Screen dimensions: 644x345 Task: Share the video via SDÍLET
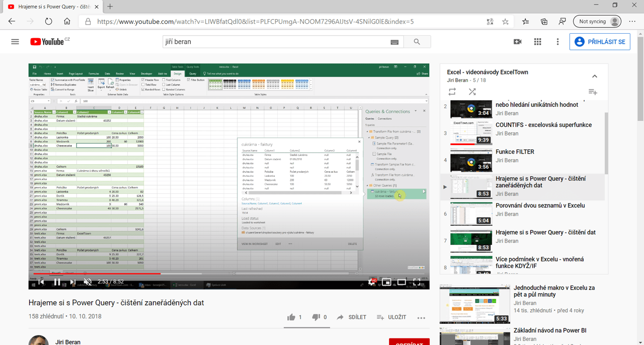pos(352,317)
